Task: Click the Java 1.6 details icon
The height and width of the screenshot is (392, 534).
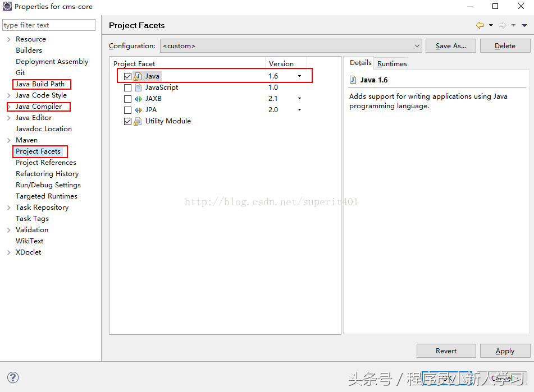Action: point(353,80)
